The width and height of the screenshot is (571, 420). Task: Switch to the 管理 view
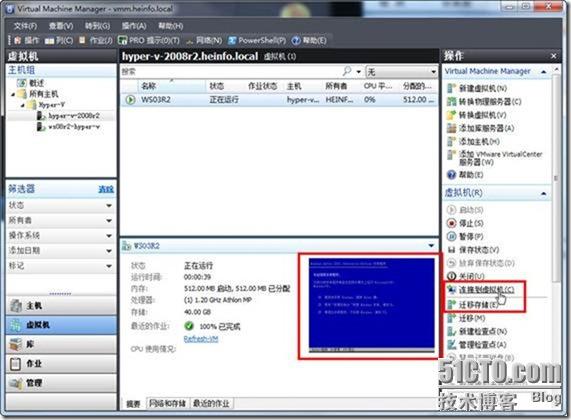click(x=61, y=383)
